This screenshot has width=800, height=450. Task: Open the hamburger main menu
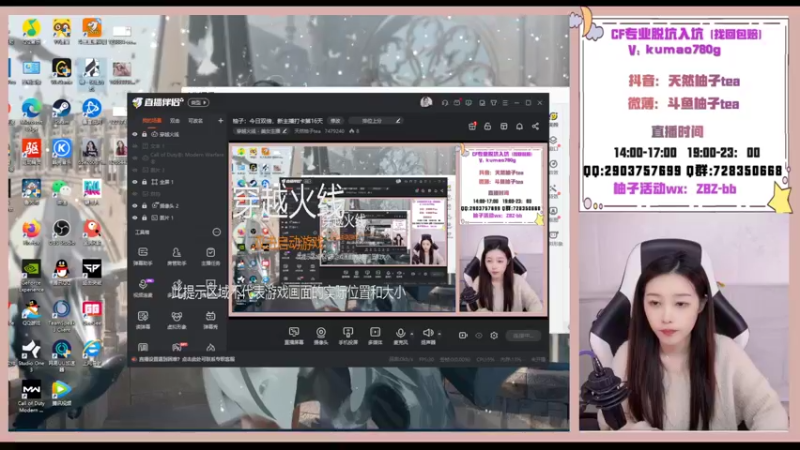pos(505,103)
